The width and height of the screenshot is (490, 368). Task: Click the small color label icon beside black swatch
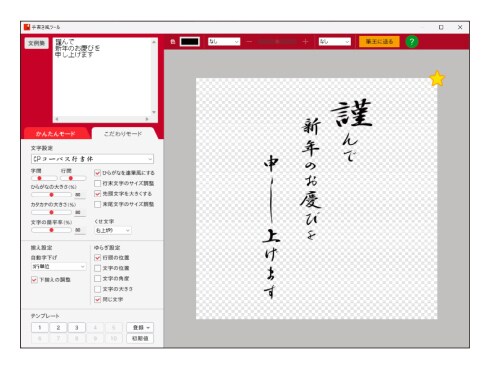(x=173, y=42)
